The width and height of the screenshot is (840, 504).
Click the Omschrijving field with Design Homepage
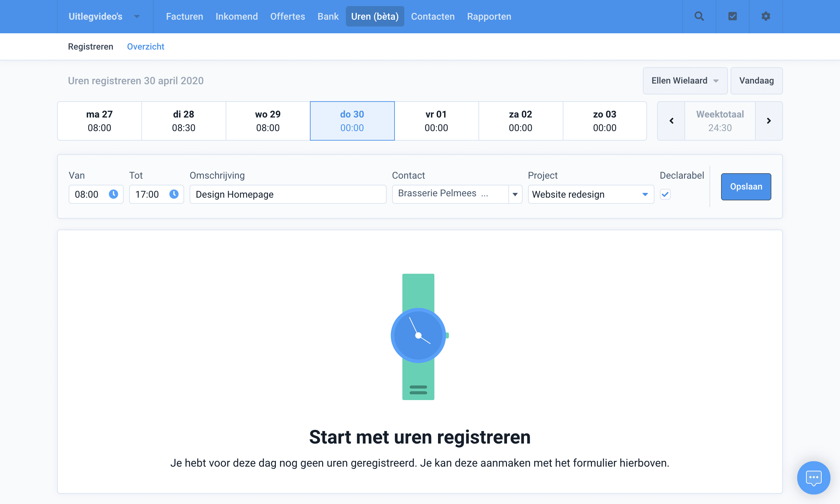pos(287,194)
